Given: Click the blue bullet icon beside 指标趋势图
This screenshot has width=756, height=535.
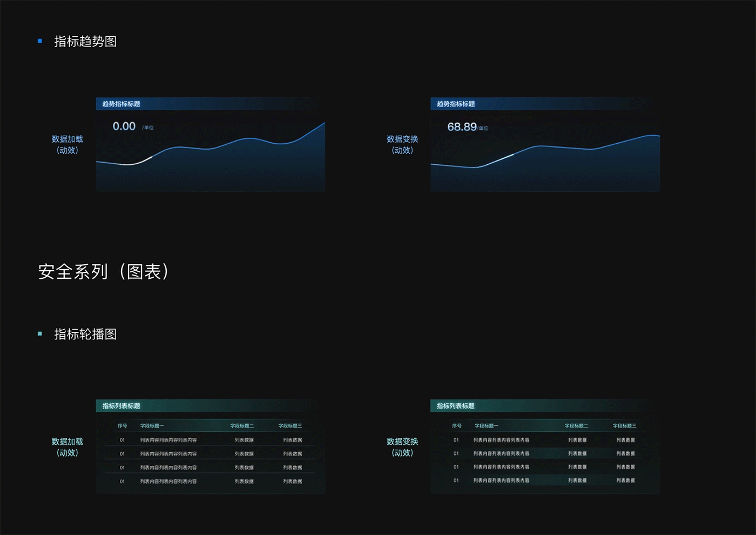Looking at the screenshot, I should click(40, 40).
